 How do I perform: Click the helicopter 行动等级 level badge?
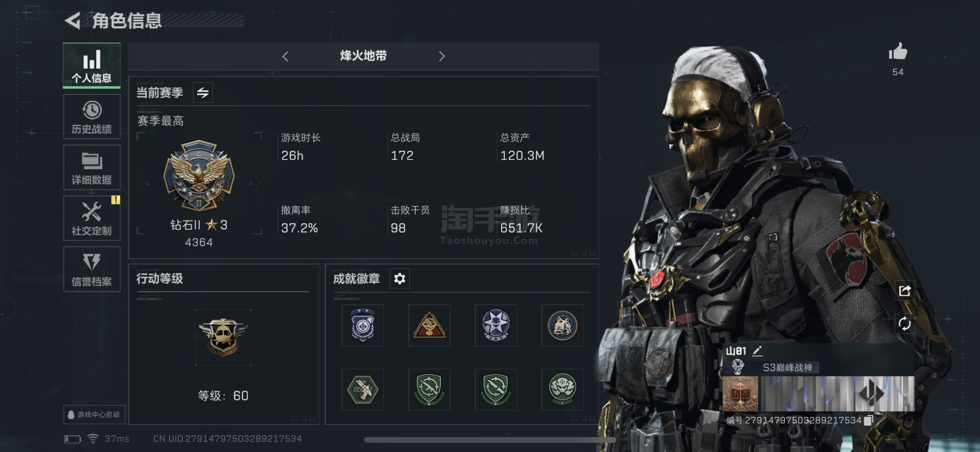pyautogui.click(x=223, y=337)
